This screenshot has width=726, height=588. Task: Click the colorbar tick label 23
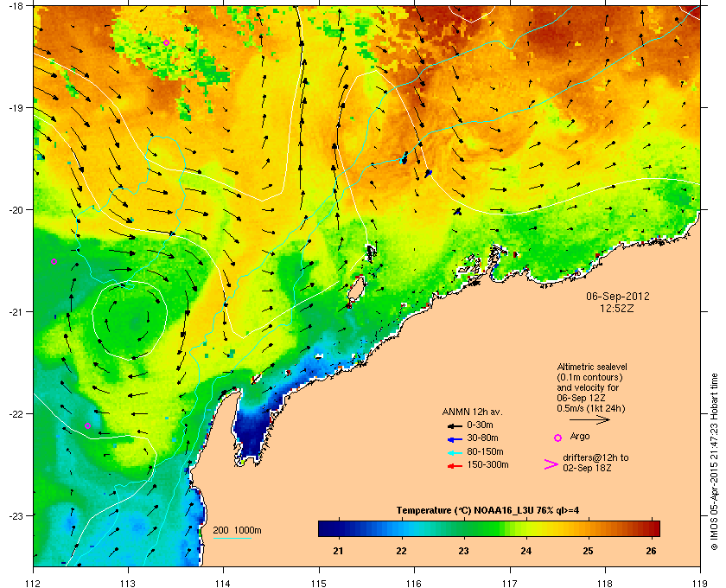pyautogui.click(x=463, y=551)
